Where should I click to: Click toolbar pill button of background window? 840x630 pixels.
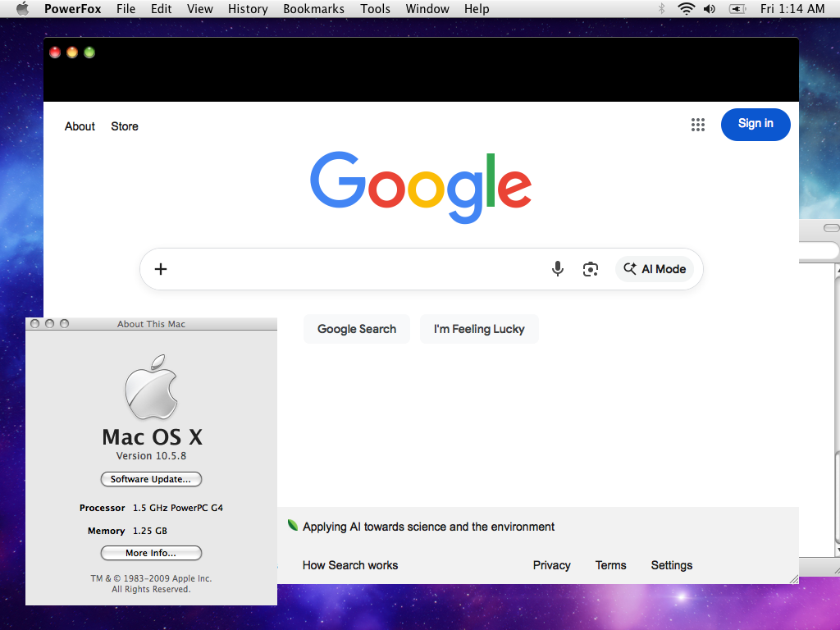[x=832, y=228]
